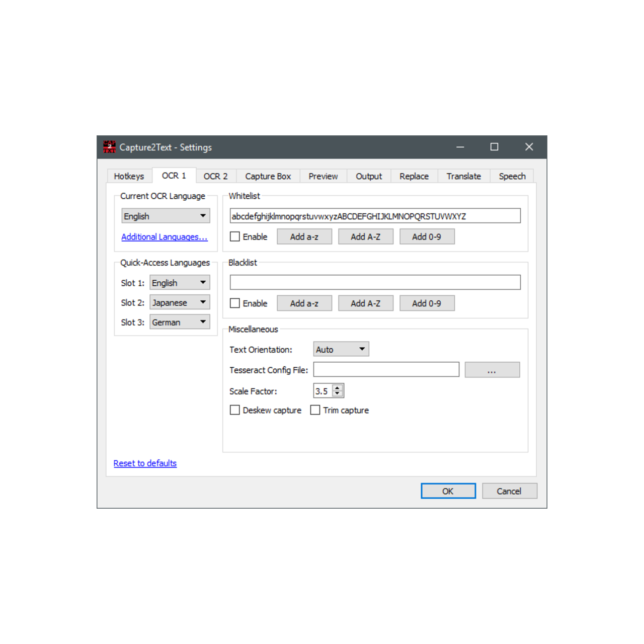Open the Text Orientation dropdown
This screenshot has width=644, height=644.
pyautogui.click(x=341, y=349)
